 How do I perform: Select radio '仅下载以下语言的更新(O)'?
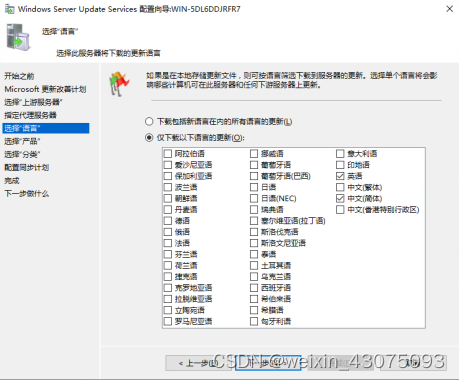click(x=149, y=138)
